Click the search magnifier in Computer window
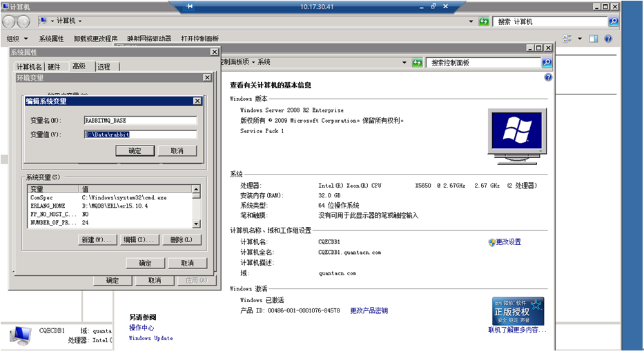 (x=613, y=21)
